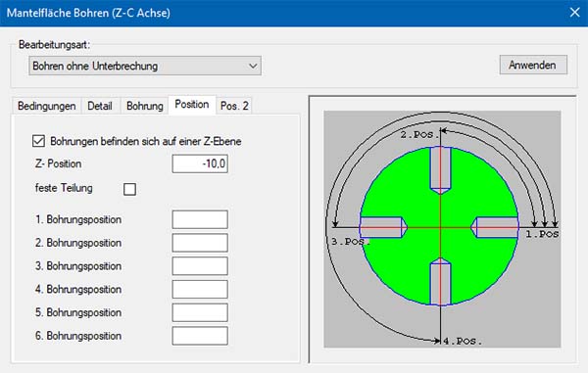Open the Detail tab
This screenshot has height=373, width=588.
point(100,106)
